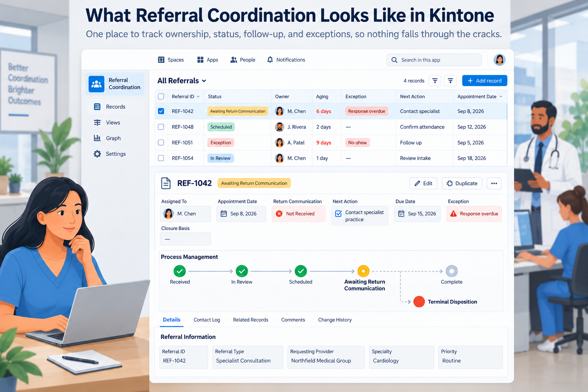This screenshot has width=588, height=392.
Task: Open the Referral ID column sort chevron
Action: point(198,96)
